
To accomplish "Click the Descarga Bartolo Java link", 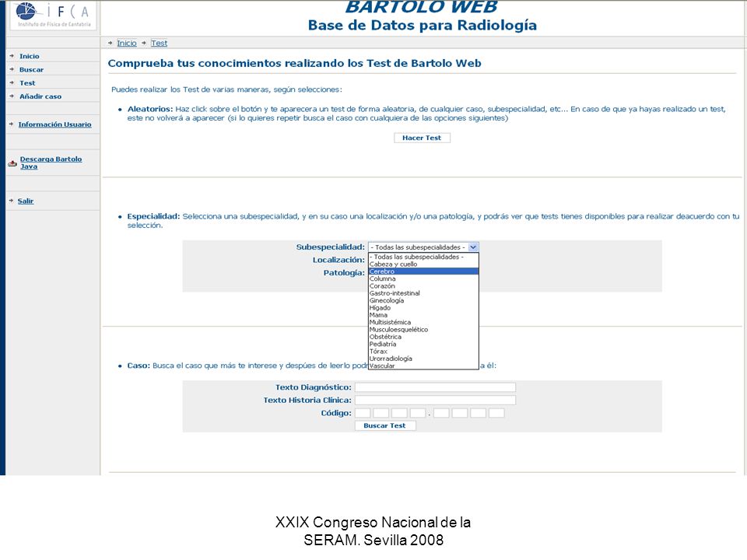I will (x=51, y=163).
